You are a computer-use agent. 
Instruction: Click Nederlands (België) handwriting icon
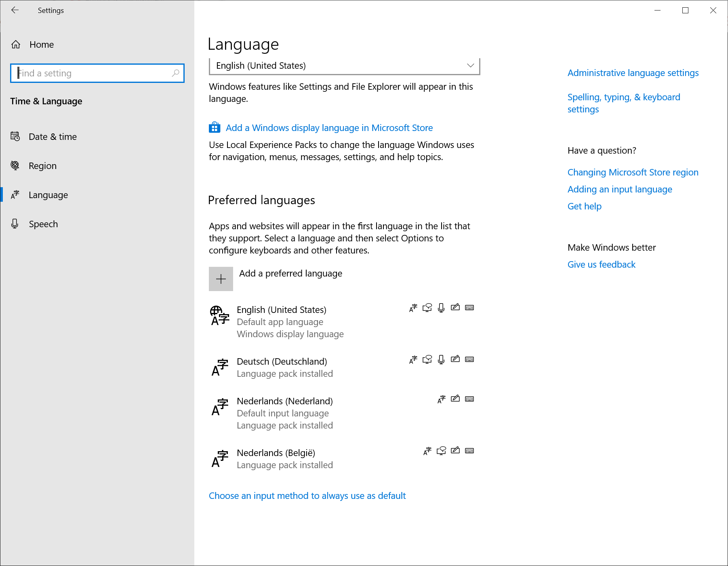click(x=455, y=450)
